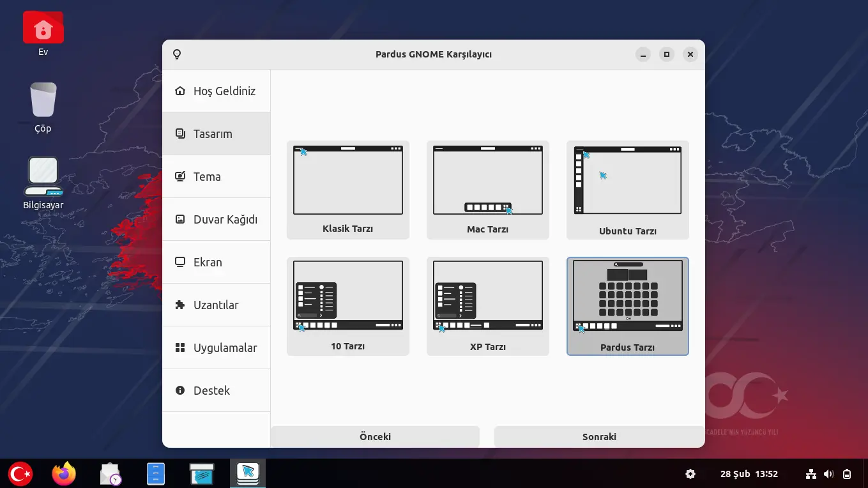The image size is (868, 488).
Task: Switch to the Tema section
Action: pos(217,176)
